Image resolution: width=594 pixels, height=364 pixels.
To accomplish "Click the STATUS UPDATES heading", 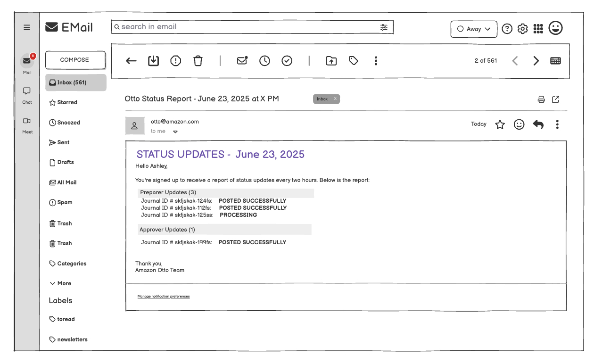I will [x=221, y=154].
